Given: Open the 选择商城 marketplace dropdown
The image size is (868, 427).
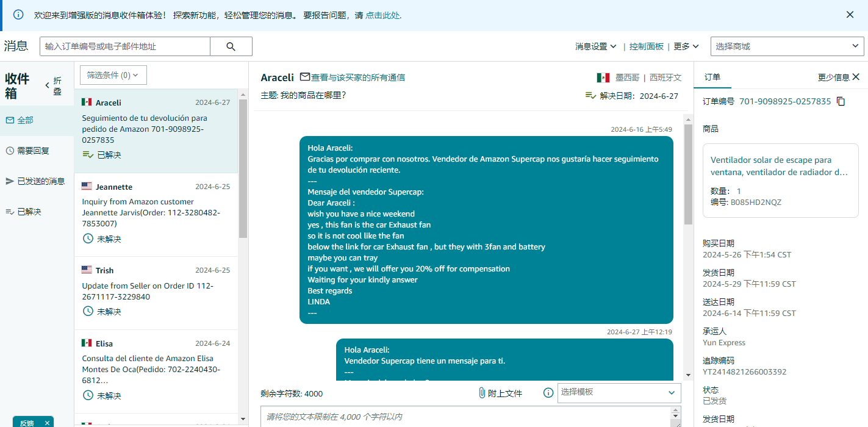Looking at the screenshot, I should click(787, 46).
